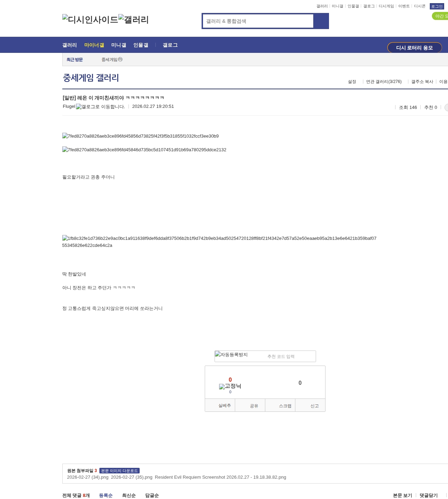Image resolution: width=448 pixels, height=499 pixels.
Task: Click the 디시인사이드 logo image
Action: point(90,20)
